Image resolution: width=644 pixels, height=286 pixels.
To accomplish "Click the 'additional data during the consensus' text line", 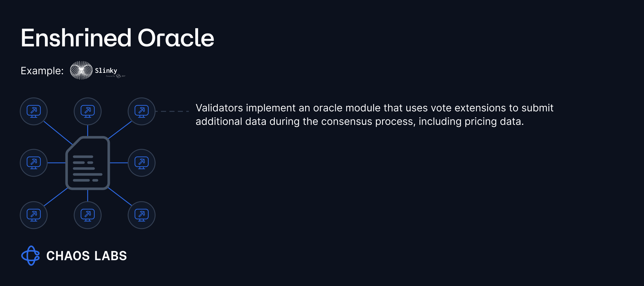I will (x=360, y=121).
